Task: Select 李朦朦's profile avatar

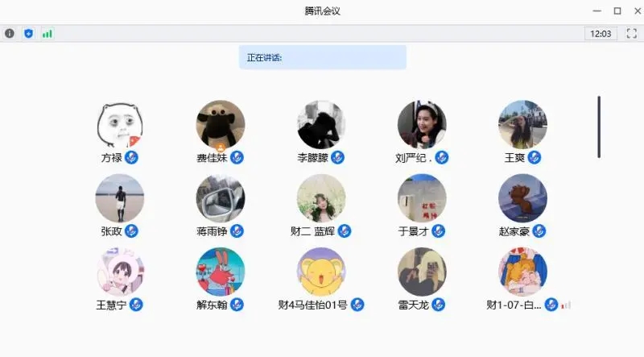Action: tap(321, 125)
